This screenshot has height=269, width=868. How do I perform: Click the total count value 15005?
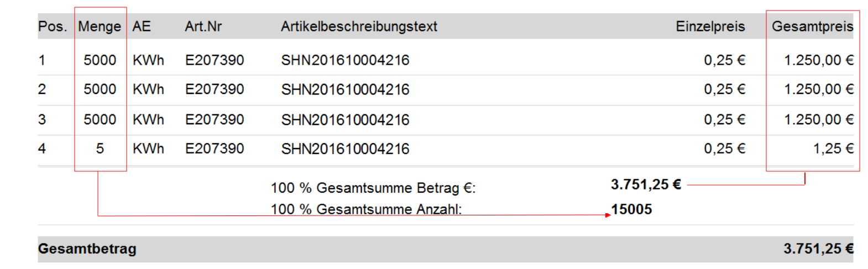point(631,209)
